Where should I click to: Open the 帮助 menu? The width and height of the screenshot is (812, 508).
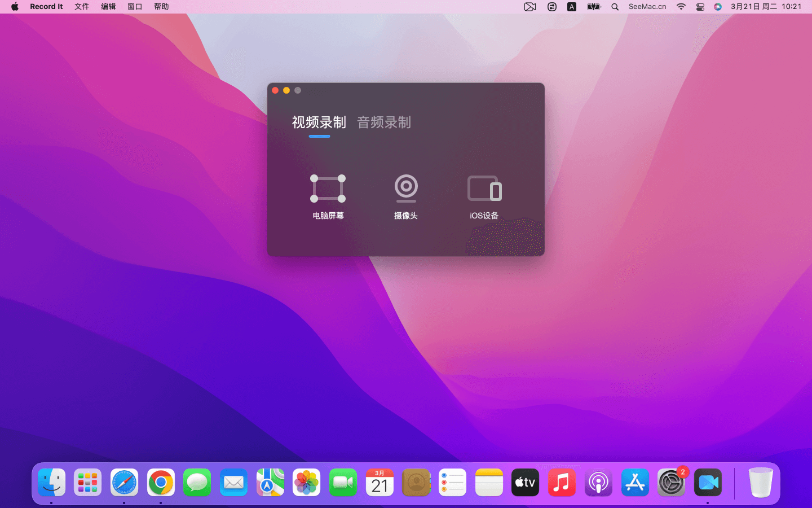161,7
